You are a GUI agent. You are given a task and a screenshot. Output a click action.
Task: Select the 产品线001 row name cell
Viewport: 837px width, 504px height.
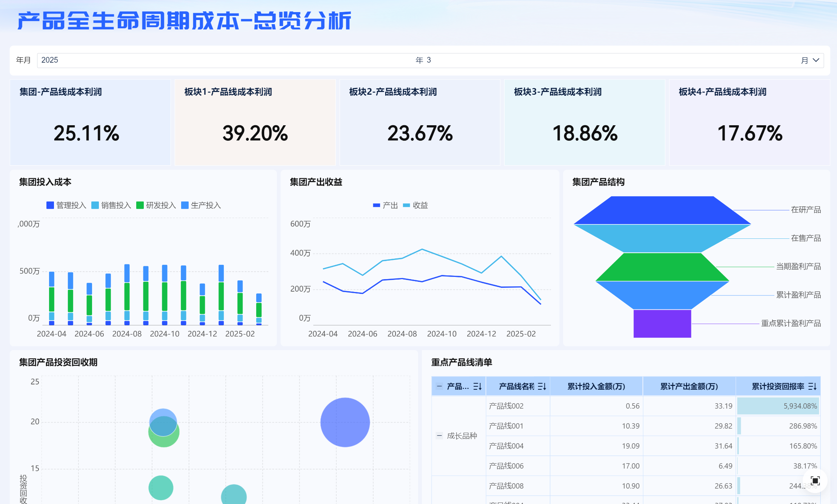pos(518,426)
